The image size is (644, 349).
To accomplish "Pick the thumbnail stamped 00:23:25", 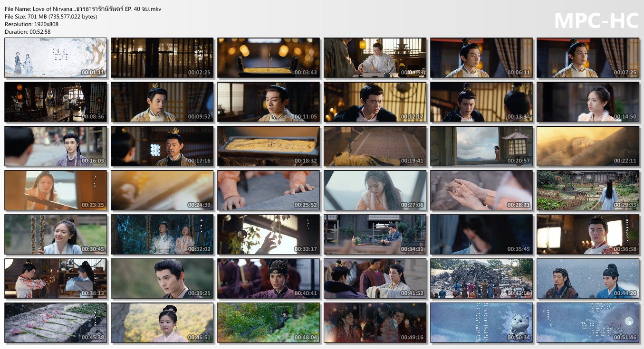I will point(56,190).
